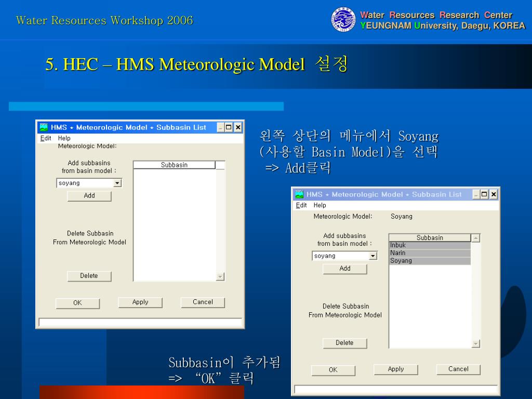Click scroll down arrow of right Subbasin list
The height and width of the screenshot is (399, 532).
[x=476, y=344]
